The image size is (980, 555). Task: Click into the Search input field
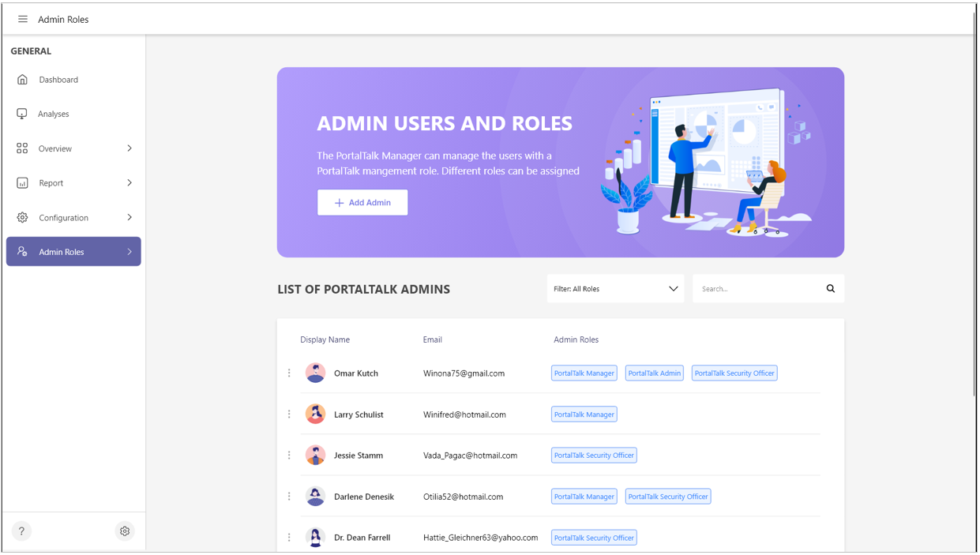[x=757, y=289]
